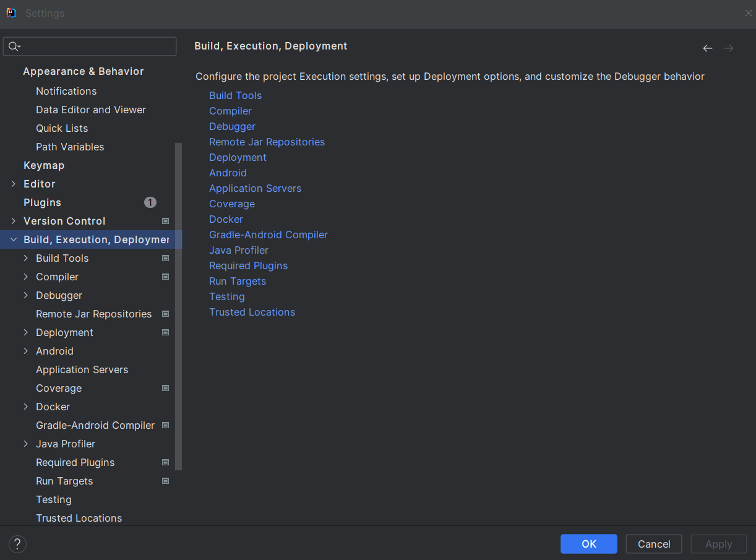Open the Compiler link in main pane
This screenshot has height=560, width=756.
point(230,111)
